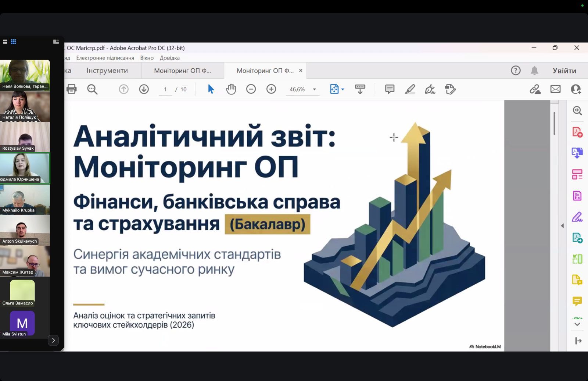Image resolution: width=588 pixels, height=381 pixels.
Task: Click the document vertical scrollbar thumb
Action: tap(554, 123)
